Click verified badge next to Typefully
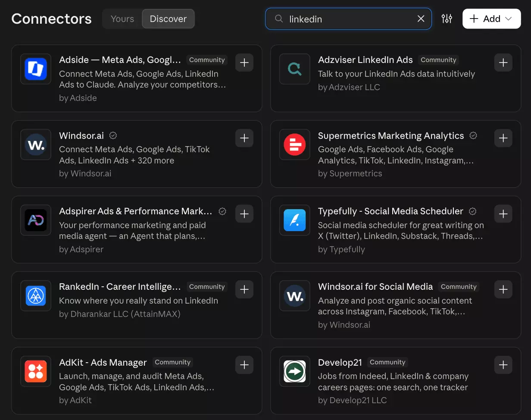 (x=472, y=211)
